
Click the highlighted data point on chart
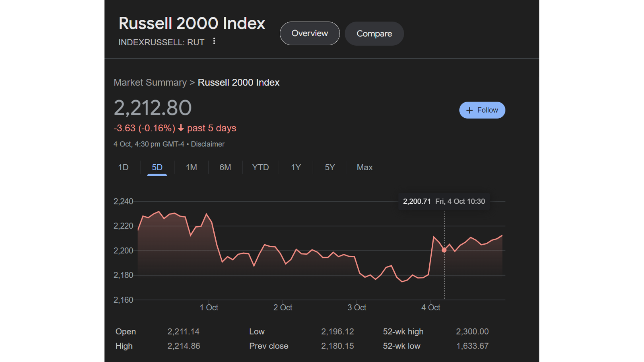click(444, 250)
